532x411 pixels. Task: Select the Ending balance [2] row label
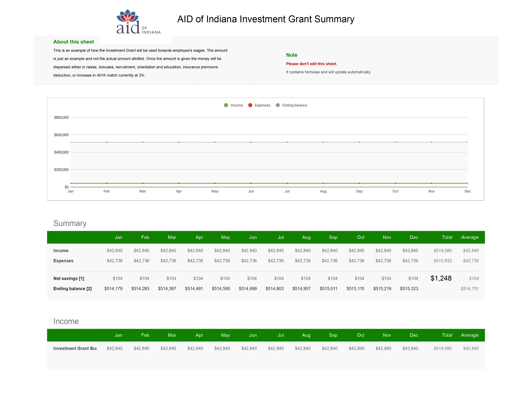click(72, 289)
